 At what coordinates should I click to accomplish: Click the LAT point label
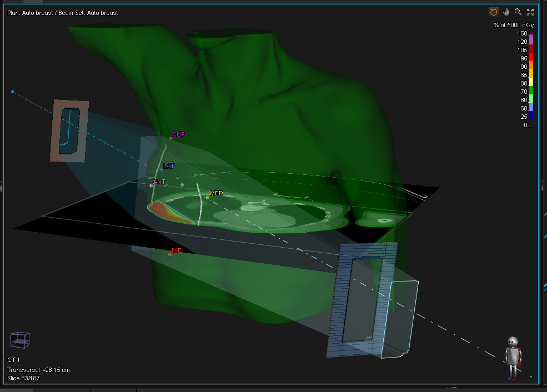click(x=169, y=166)
